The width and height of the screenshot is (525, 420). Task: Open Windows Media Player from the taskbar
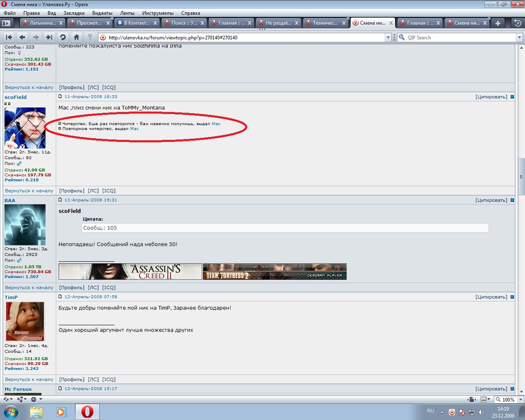coord(62,412)
